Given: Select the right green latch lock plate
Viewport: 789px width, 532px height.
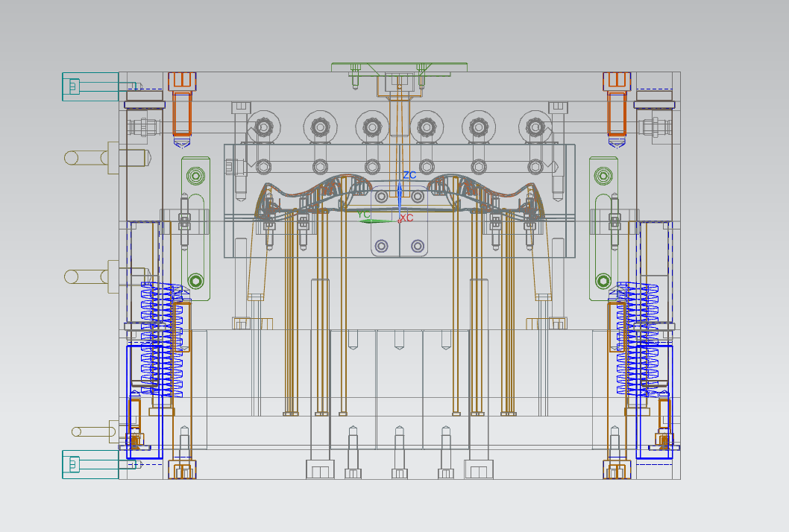Looking at the screenshot, I should coord(603,229).
